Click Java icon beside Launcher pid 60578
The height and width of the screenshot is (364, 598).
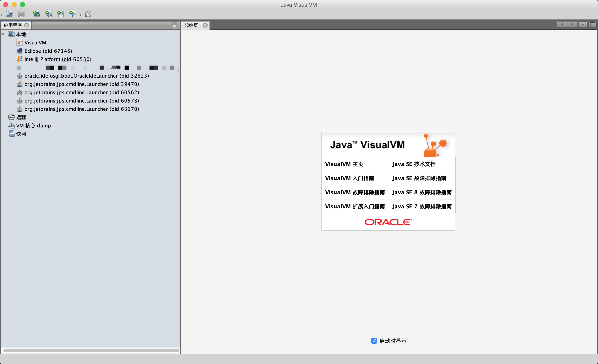point(20,101)
